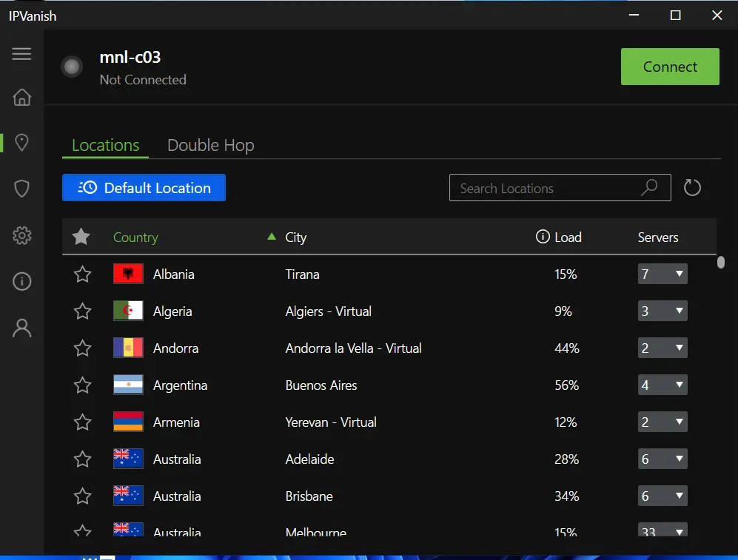Mark Argentina as favorite
The height and width of the screenshot is (560, 738).
pyautogui.click(x=82, y=385)
